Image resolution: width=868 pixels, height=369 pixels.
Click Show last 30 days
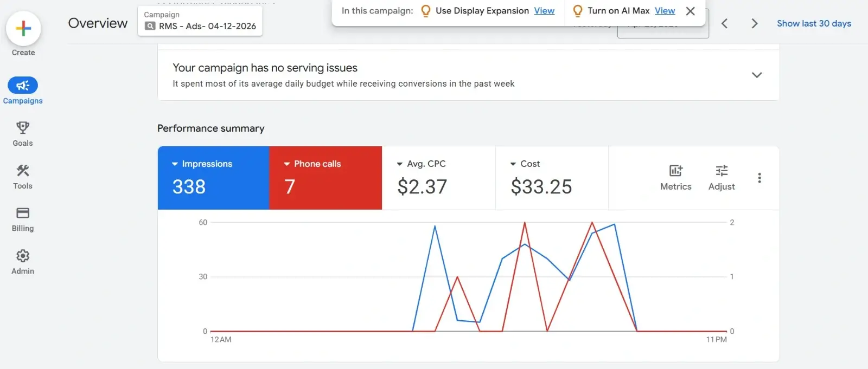814,23
